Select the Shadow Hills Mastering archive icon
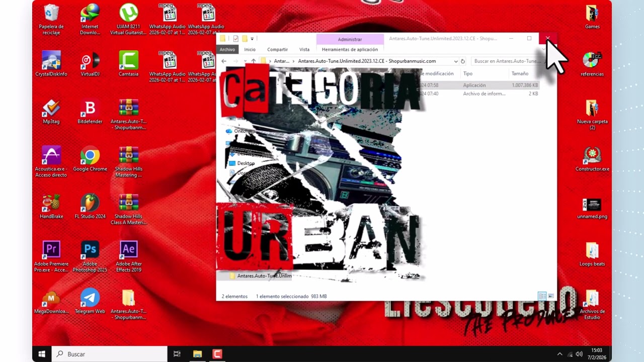The image size is (644, 362). click(129, 161)
